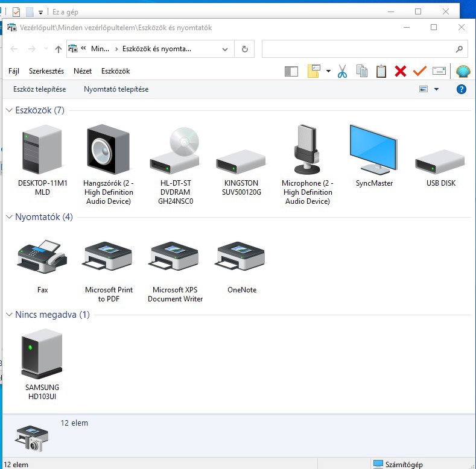
Task: Click the "12 elem" details pane text
Action: pyautogui.click(x=74, y=423)
